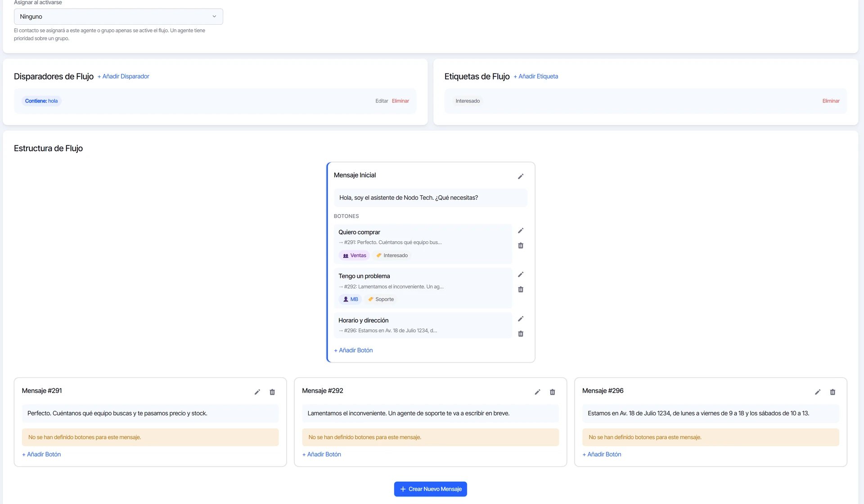Click the Ventas group badge
This screenshot has width=864, height=504.
[x=354, y=256]
